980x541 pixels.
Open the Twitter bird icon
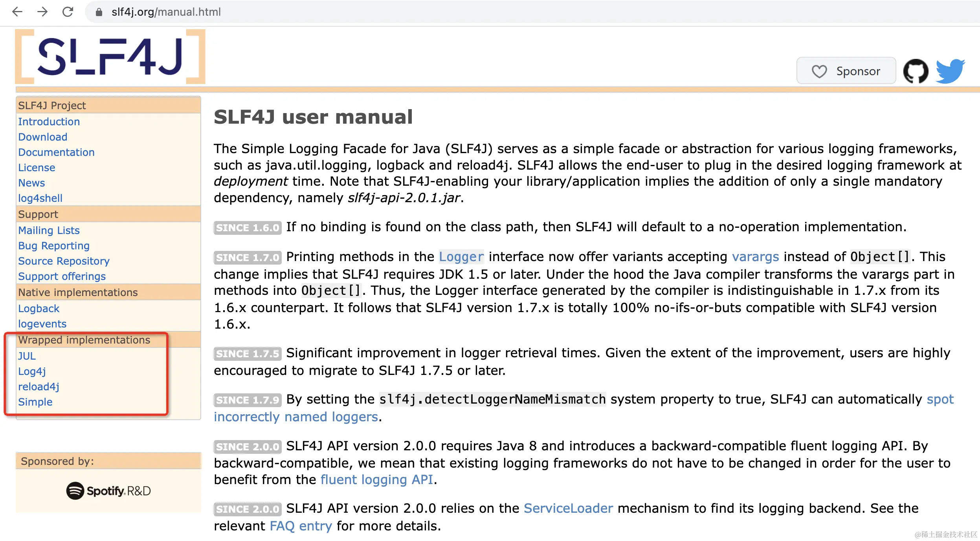(950, 71)
